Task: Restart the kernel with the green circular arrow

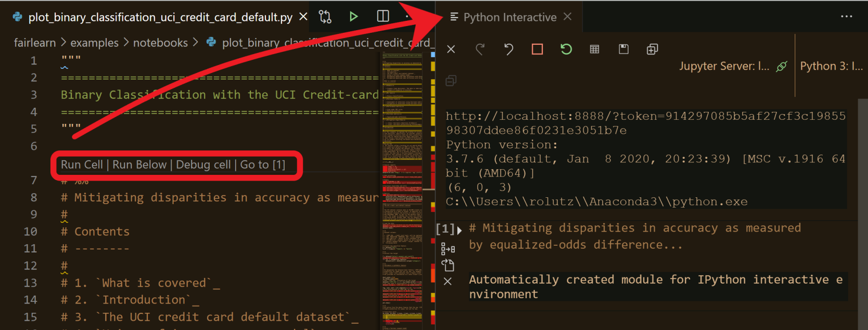Action: coord(566,49)
